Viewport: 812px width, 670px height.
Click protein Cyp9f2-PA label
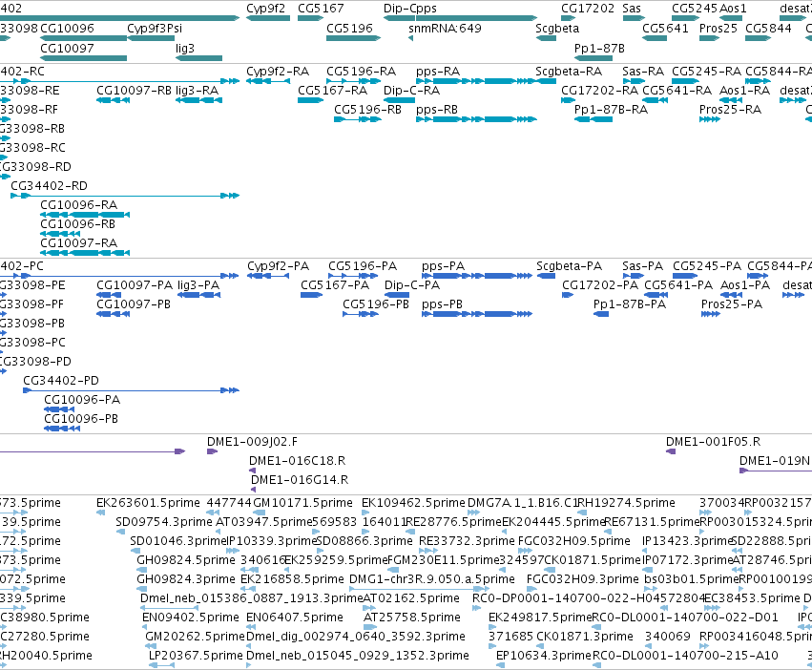278,266
